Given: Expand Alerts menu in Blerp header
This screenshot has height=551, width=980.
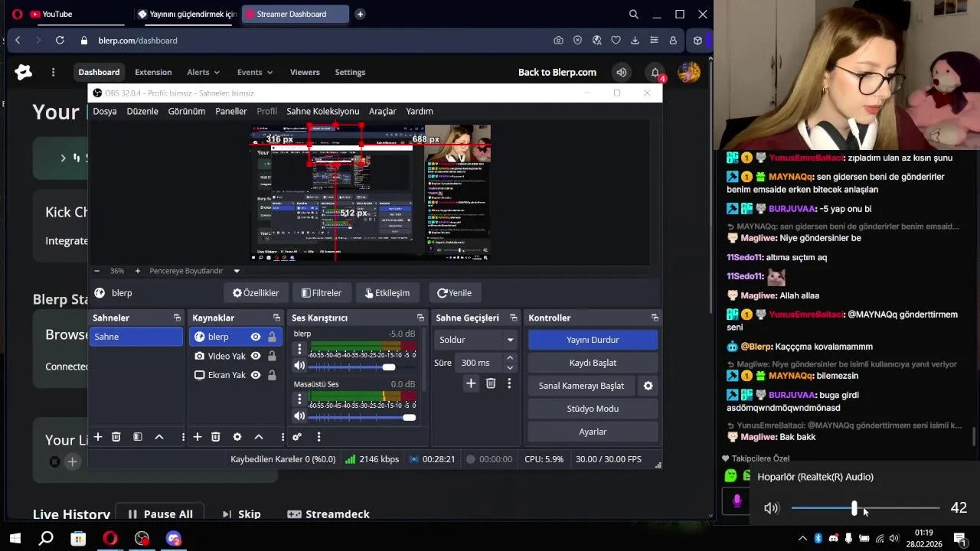Looking at the screenshot, I should pyautogui.click(x=204, y=73).
